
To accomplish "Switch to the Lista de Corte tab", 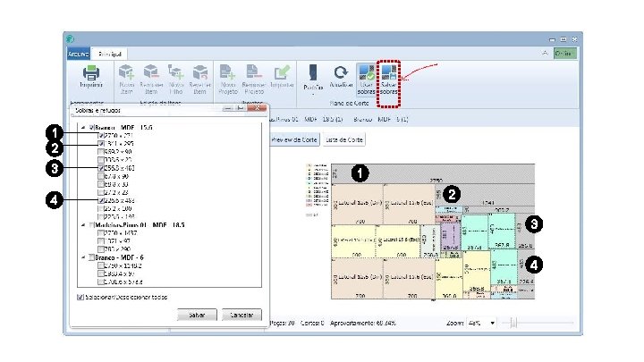I will pos(344,139).
